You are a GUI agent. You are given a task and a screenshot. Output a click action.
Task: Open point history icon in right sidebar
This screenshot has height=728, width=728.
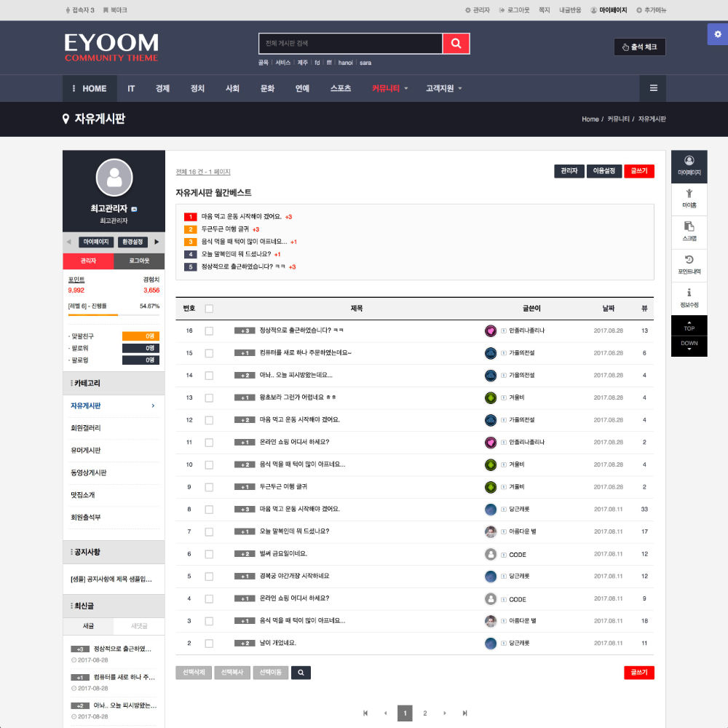click(x=689, y=264)
